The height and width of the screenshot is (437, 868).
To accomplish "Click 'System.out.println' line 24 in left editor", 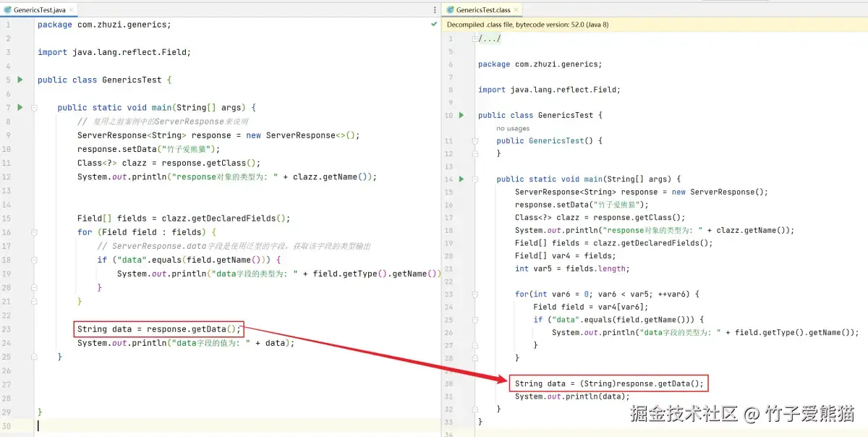I will pos(186,343).
